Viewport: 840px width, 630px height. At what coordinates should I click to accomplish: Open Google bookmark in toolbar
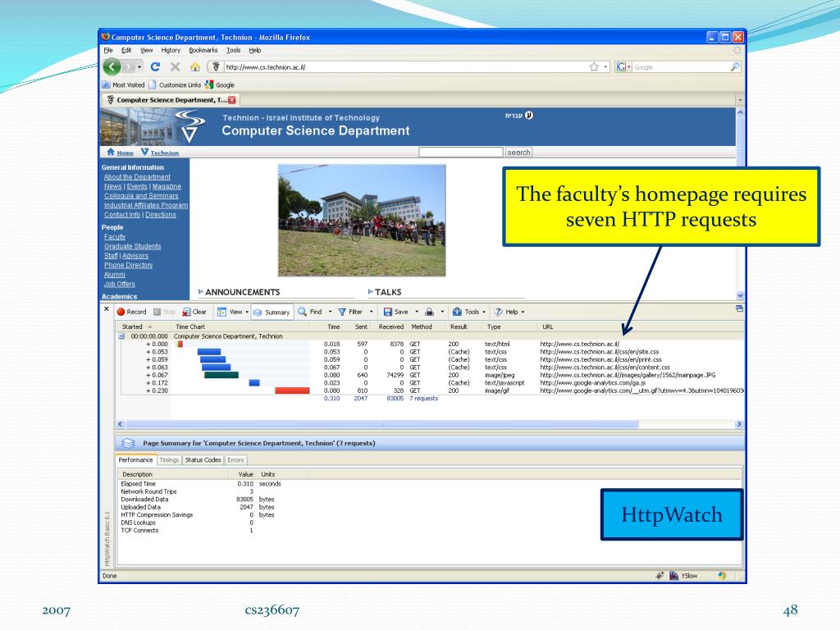(x=220, y=84)
